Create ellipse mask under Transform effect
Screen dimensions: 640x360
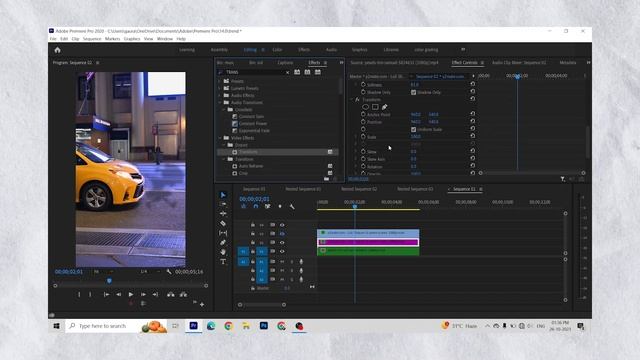click(365, 107)
